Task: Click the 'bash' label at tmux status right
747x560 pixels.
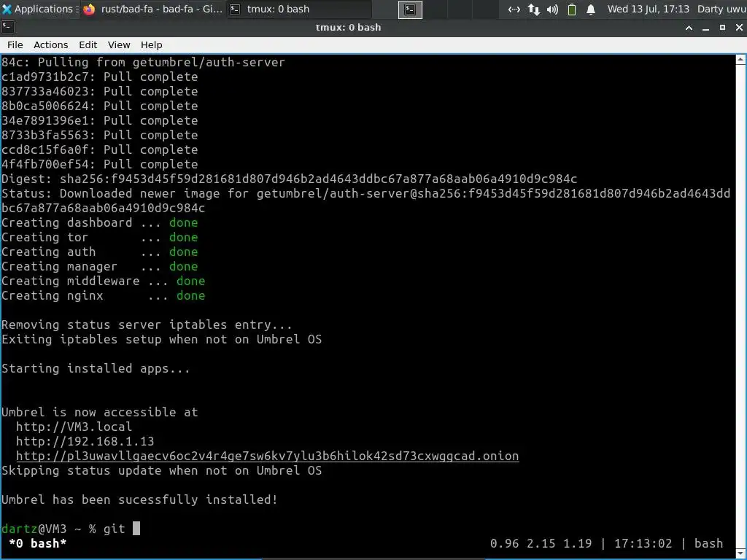Action: (708, 543)
